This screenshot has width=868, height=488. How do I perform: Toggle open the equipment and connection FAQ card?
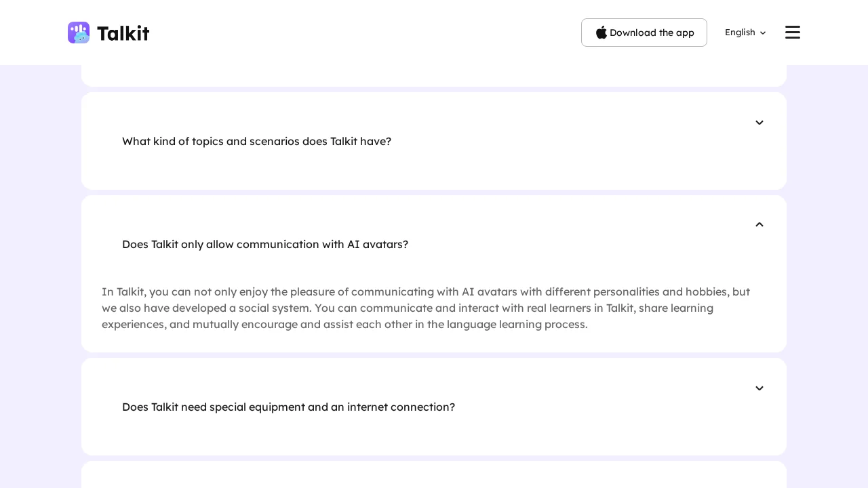(434, 407)
